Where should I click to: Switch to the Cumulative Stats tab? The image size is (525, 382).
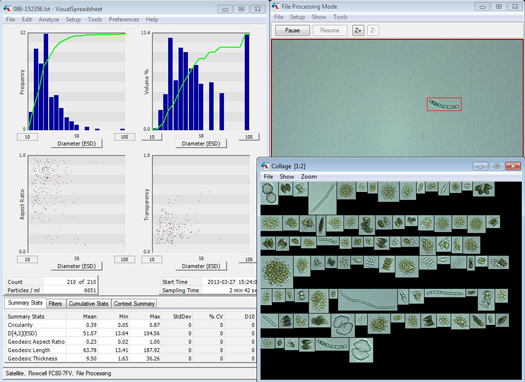[88, 304]
